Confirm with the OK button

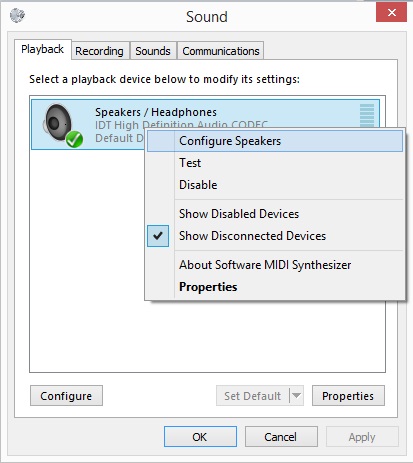click(200, 437)
